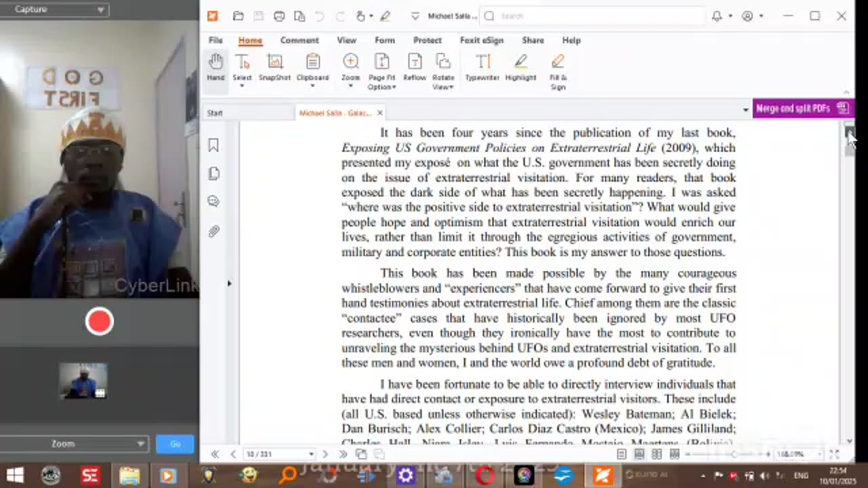Enable Reflow view
The height and width of the screenshot is (488, 868).
(x=414, y=68)
